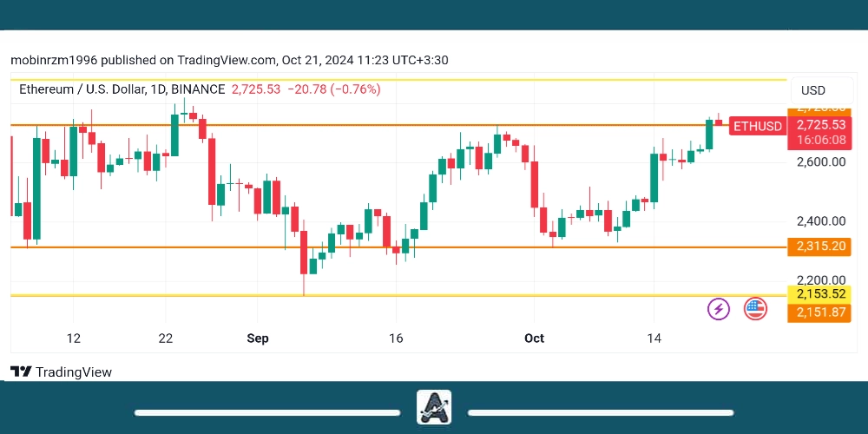Click the '22' date axis label

pos(165,338)
